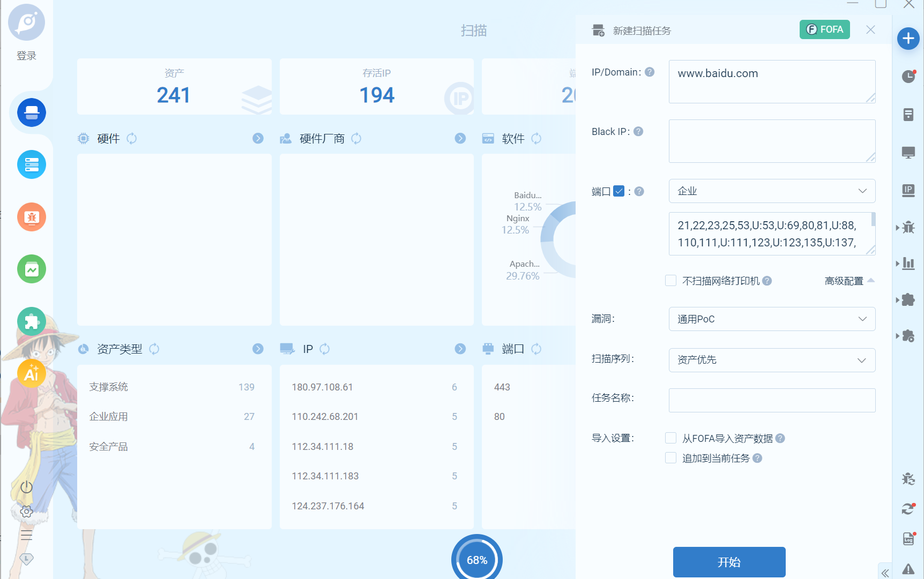Collapse 高级配置 advanced settings
Screen dimensions: 924x579
click(x=850, y=281)
